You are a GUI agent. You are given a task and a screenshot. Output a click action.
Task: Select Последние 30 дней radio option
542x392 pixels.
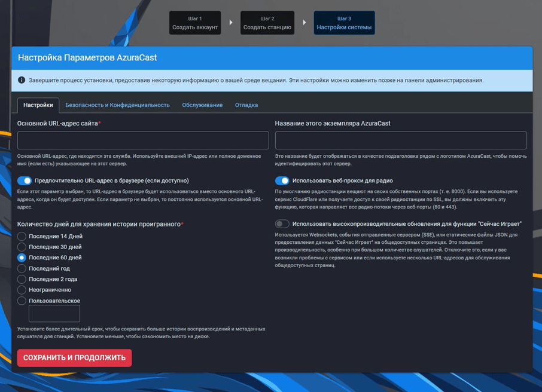point(22,247)
